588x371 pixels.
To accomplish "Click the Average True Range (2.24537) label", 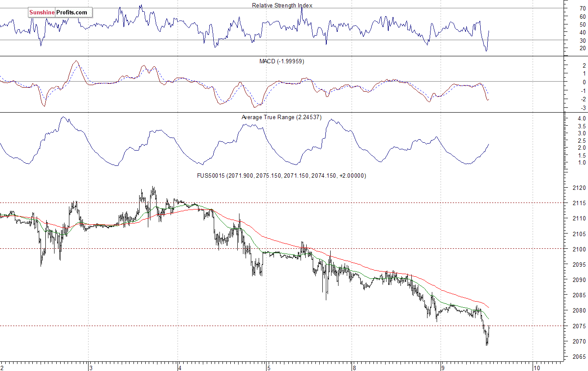I will click(281, 117).
